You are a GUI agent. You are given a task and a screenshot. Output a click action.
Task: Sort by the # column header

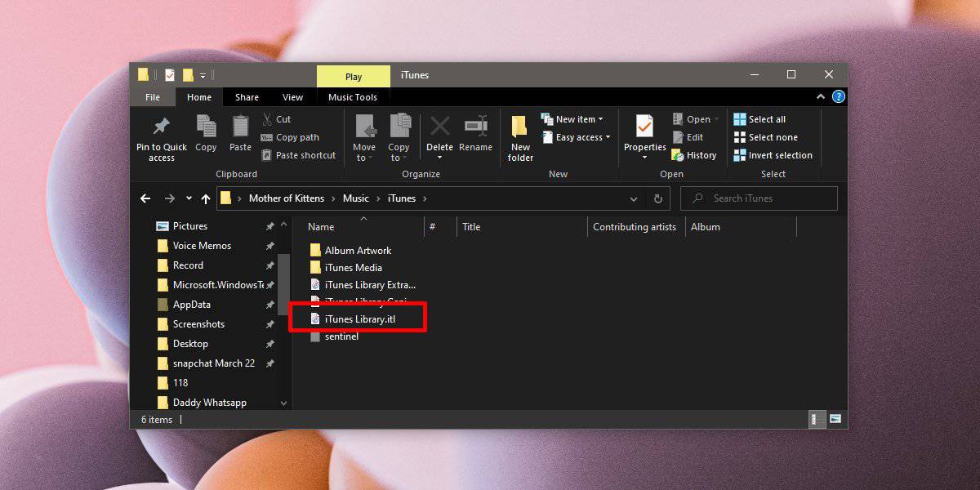pos(440,227)
